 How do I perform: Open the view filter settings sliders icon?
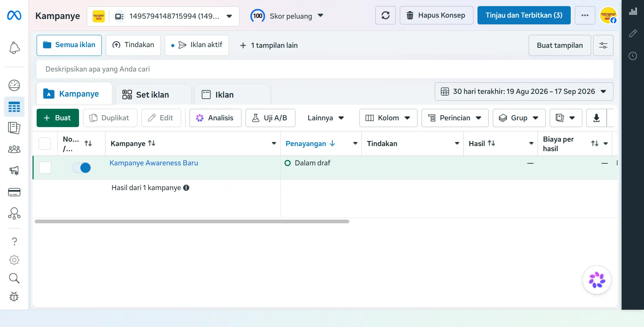[x=603, y=45]
